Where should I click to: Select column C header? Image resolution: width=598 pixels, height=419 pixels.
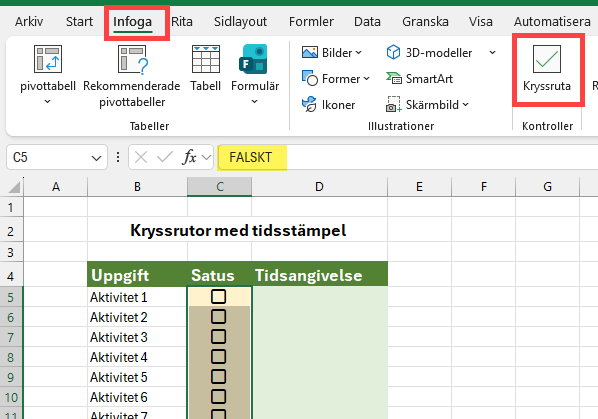220,187
